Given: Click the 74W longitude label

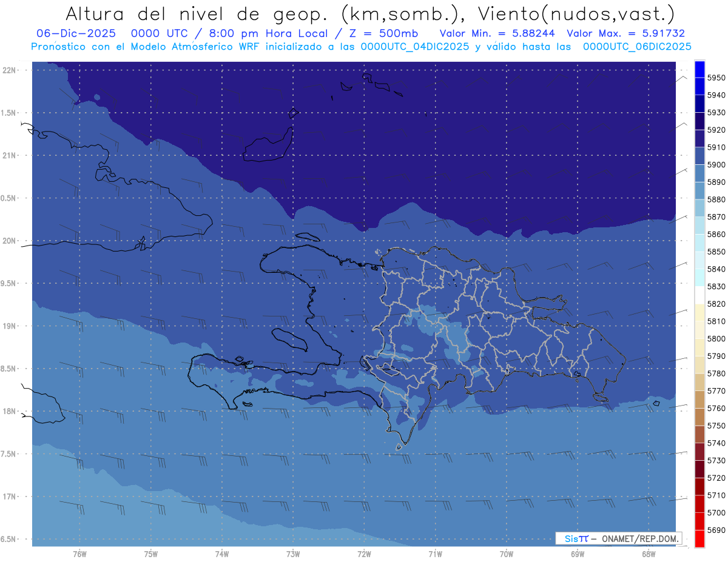Looking at the screenshot, I should click(x=222, y=554).
